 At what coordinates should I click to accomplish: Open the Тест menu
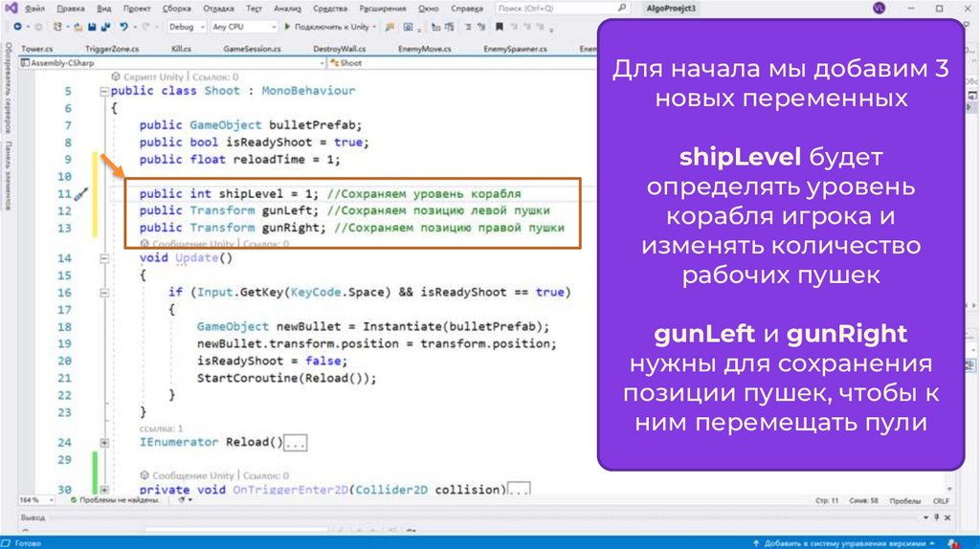[254, 9]
